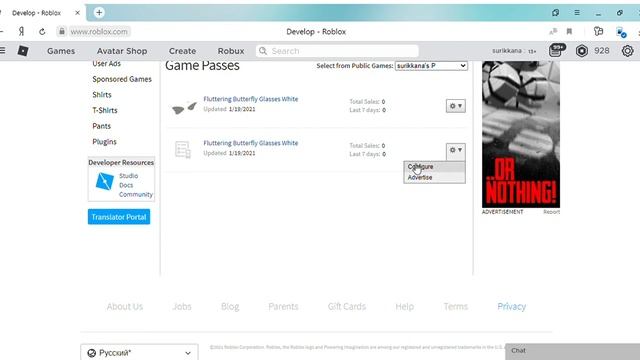Open the Русский language dropdown
This screenshot has width=640, height=360.
pos(139,353)
